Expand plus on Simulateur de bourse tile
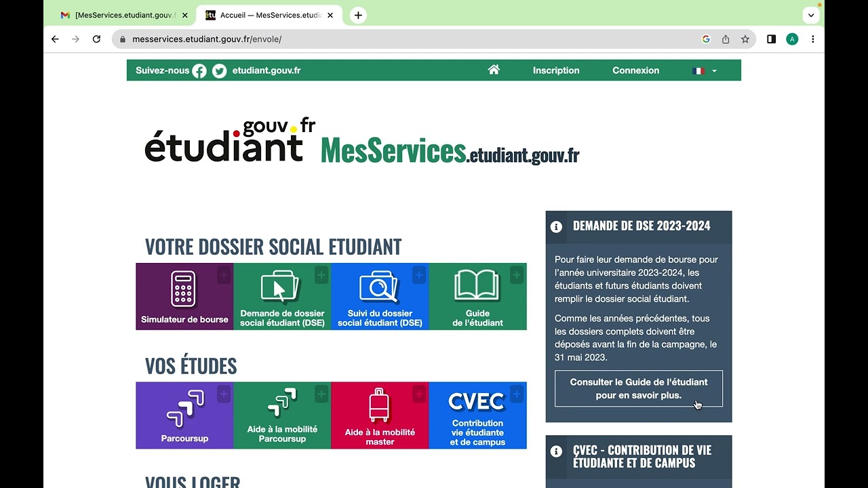The image size is (868, 488). click(x=224, y=275)
